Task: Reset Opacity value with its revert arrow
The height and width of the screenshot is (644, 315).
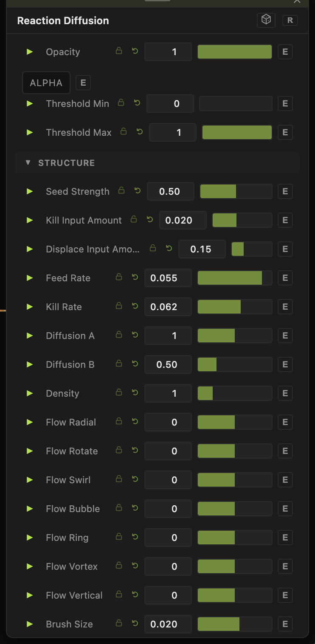Action: pyautogui.click(x=135, y=51)
